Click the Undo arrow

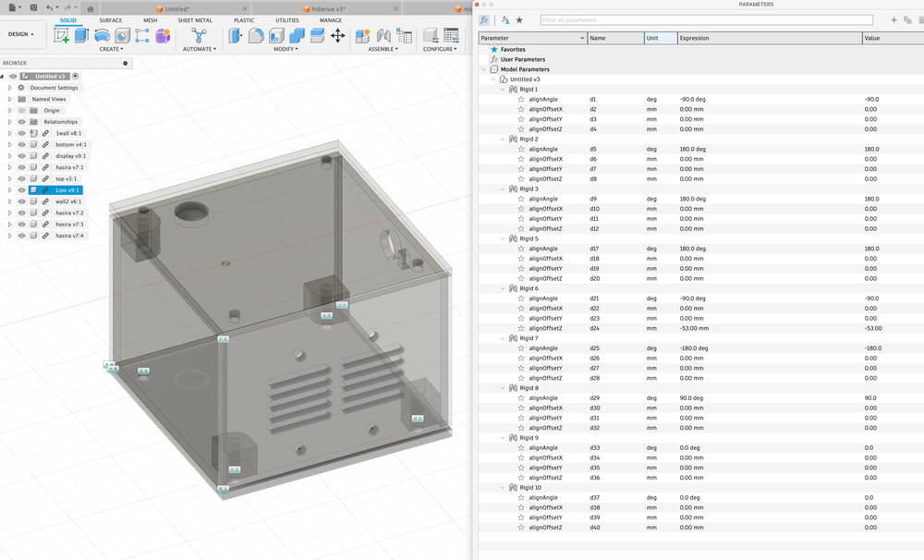point(50,7)
